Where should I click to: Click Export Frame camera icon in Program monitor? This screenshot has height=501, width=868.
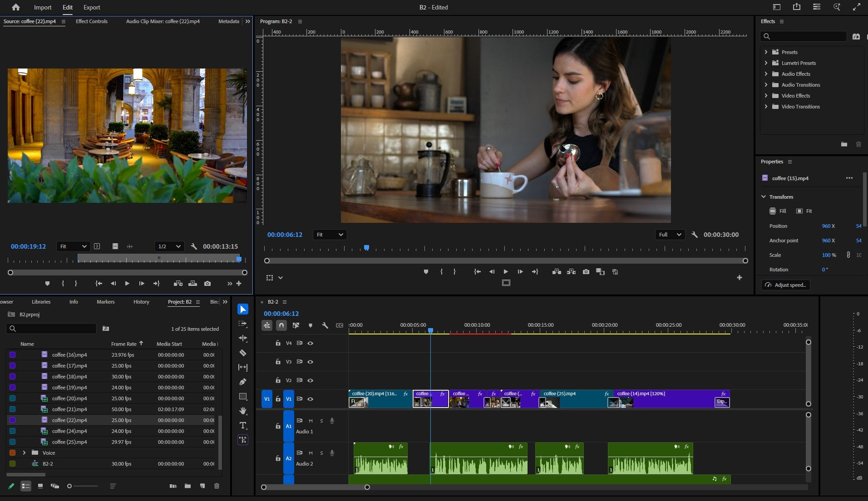(586, 272)
